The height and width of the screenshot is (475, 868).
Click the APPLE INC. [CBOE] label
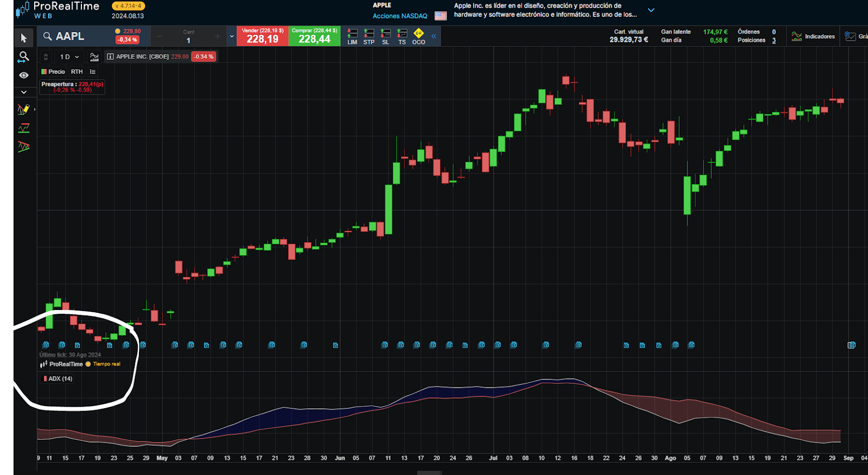(x=143, y=56)
